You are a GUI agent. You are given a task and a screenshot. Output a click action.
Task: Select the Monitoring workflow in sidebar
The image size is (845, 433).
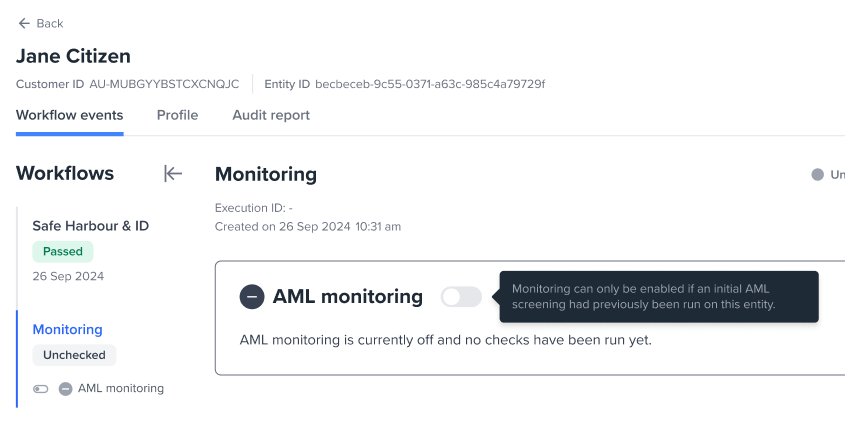click(x=67, y=329)
